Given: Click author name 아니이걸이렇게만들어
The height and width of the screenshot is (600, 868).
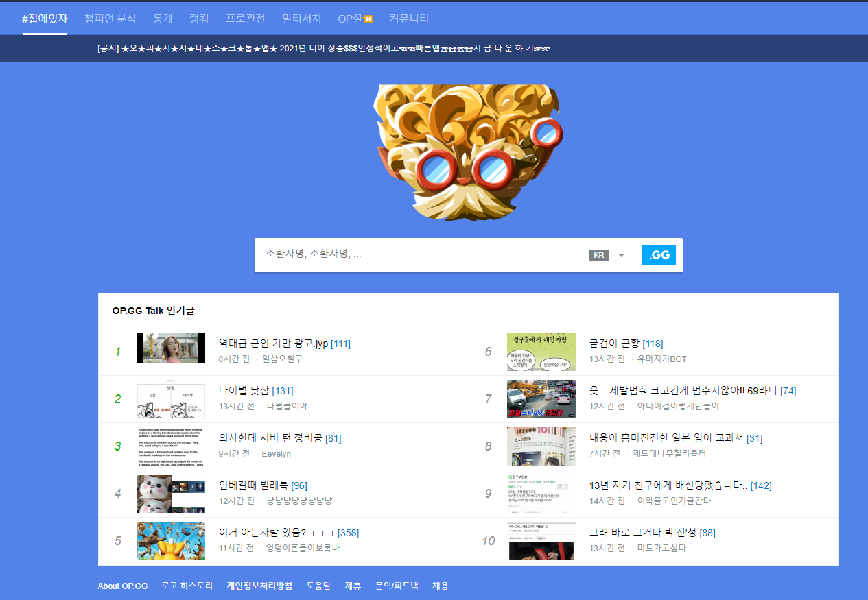Looking at the screenshot, I should click(678, 406).
